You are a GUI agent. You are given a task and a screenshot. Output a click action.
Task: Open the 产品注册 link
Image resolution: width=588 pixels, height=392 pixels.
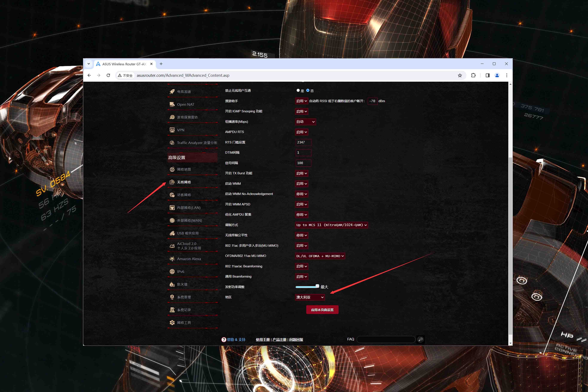[x=280, y=340]
